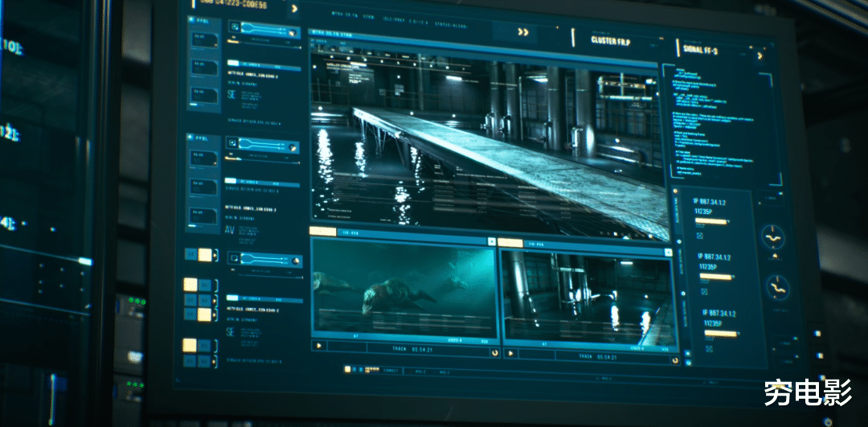Tick the checkbox under the third IP 887.34.1.2 entry

pos(709,348)
